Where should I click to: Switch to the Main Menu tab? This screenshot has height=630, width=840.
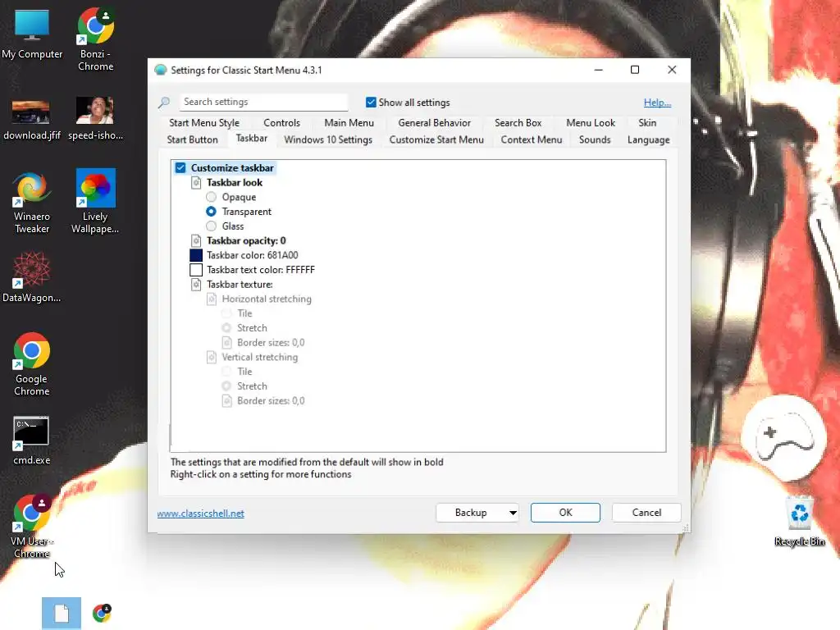point(349,123)
